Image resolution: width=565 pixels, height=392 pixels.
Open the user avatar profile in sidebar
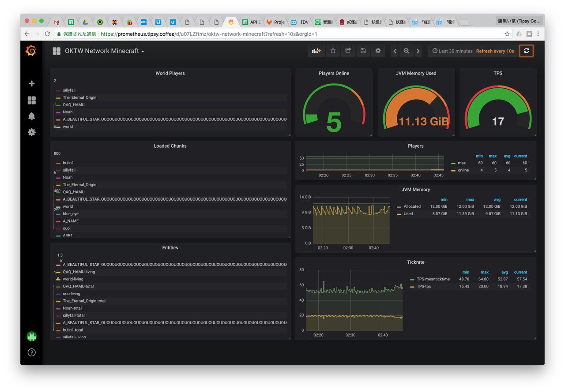point(32,336)
